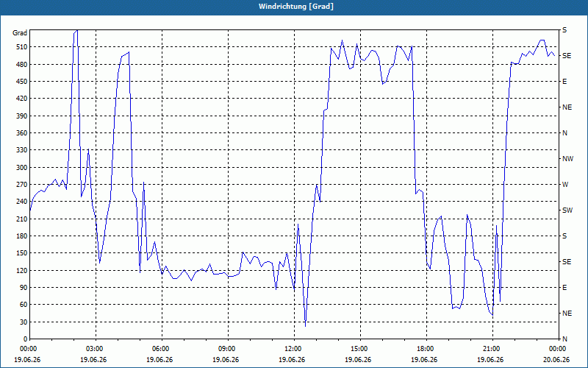Click the 00:00 label above 20.06.26

pos(559,348)
